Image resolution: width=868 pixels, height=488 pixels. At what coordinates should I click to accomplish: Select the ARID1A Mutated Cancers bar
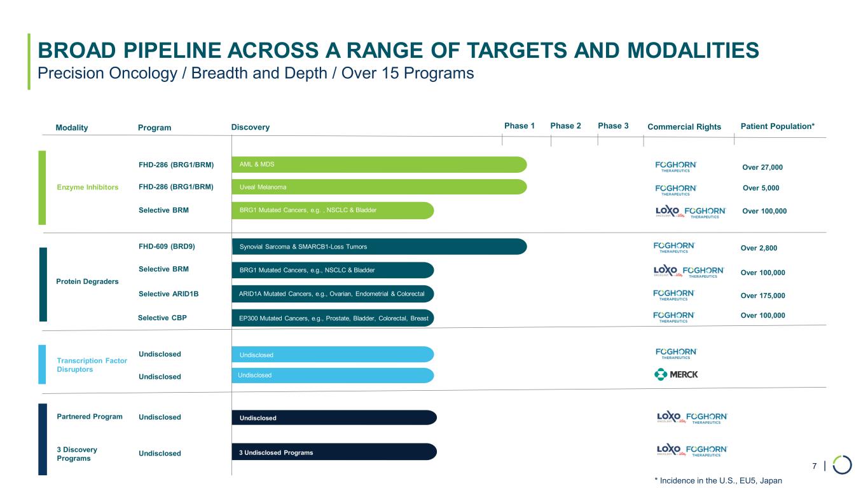coord(332,294)
